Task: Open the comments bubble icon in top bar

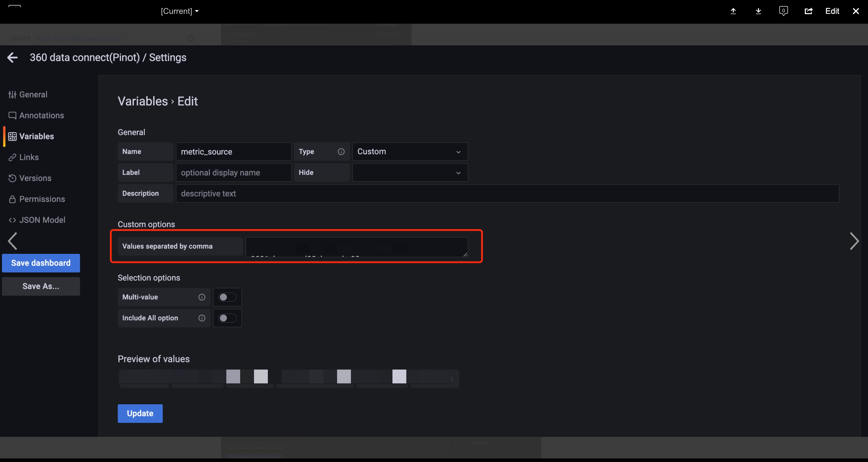Action: click(x=783, y=11)
